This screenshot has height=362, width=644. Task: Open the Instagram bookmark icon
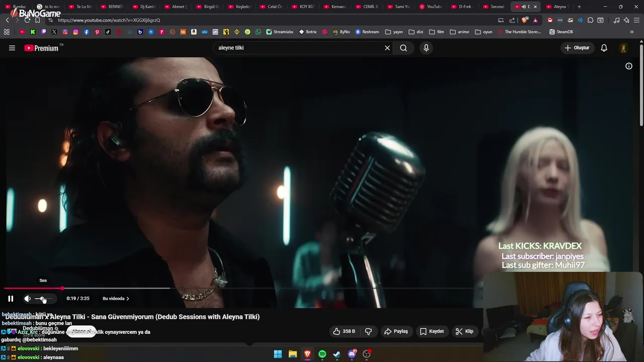[x=76, y=32]
